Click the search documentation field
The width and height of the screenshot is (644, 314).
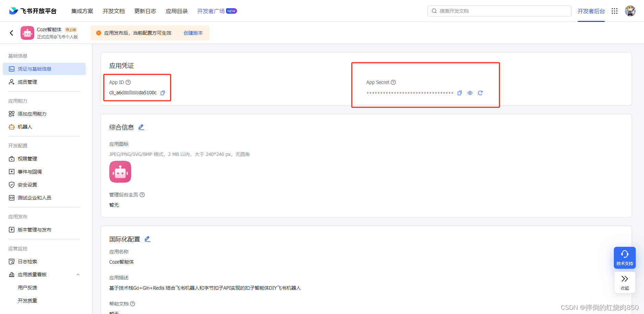[x=499, y=11]
